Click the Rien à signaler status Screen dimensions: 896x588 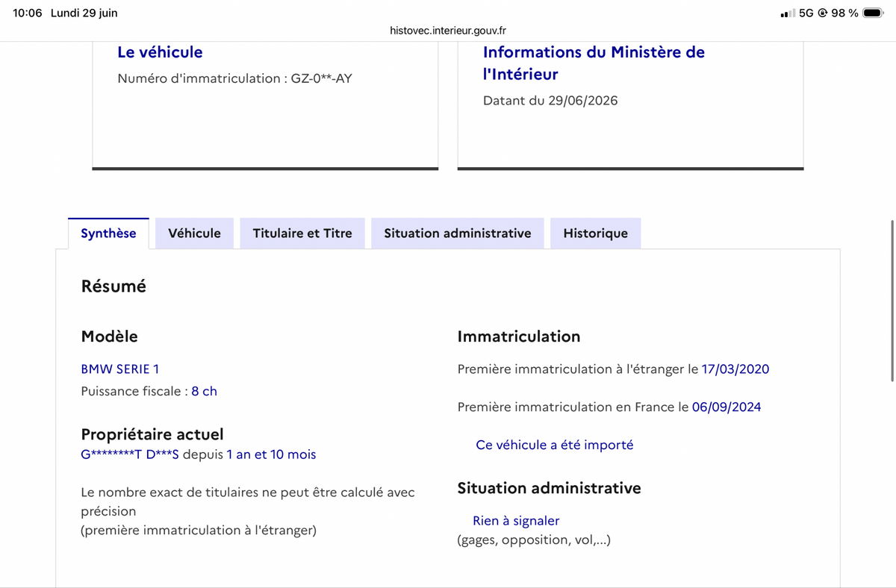[x=516, y=521]
